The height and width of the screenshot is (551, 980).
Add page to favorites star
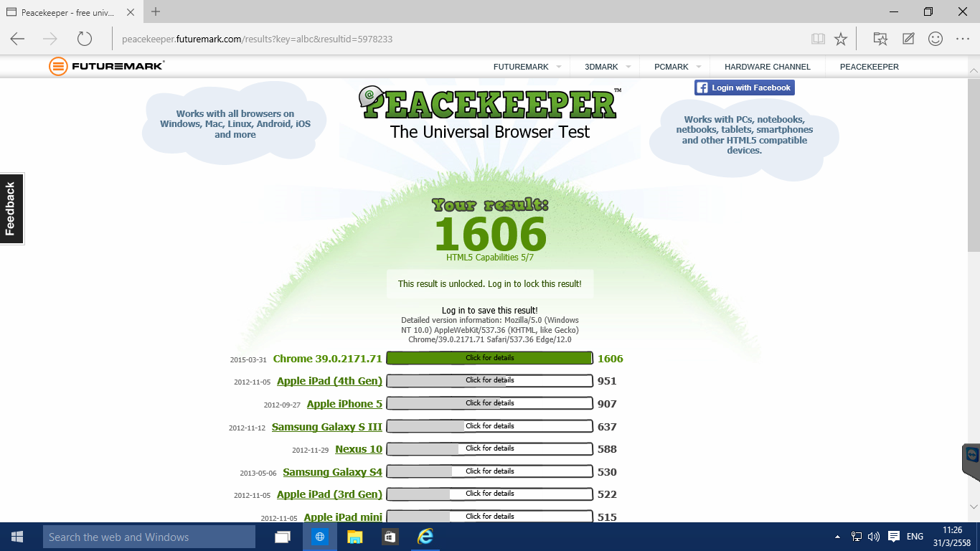[841, 39]
